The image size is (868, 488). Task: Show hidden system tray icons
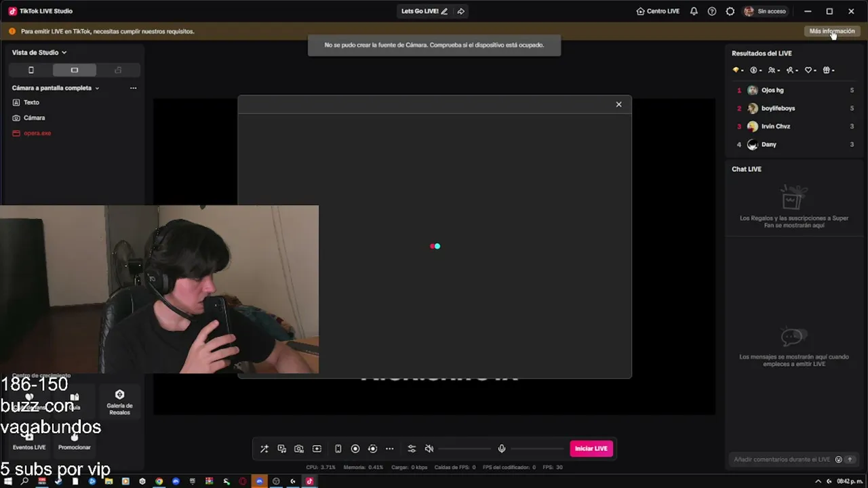click(x=818, y=481)
